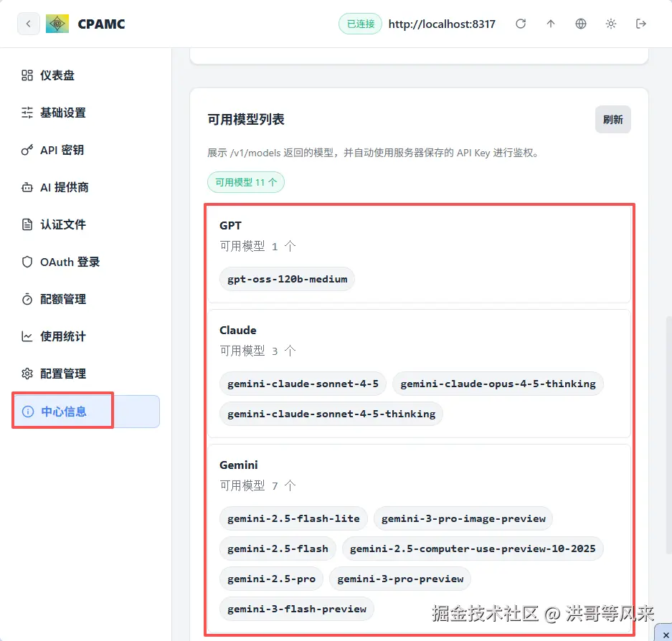Screen dimensions: 672x641
Task: Open the 中心信息 sidebar entry
Action: 63,411
